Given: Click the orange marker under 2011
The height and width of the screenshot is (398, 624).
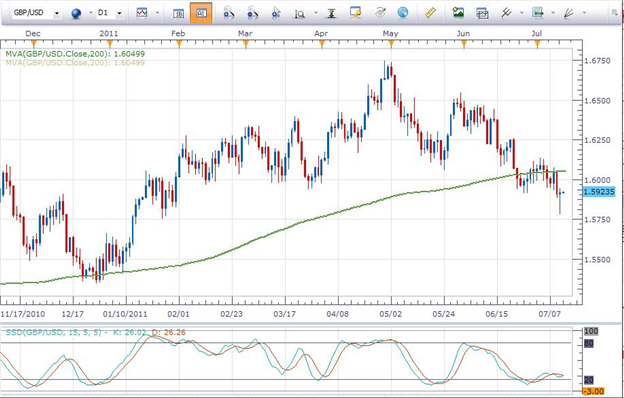Looking at the screenshot, I should coord(110,43).
